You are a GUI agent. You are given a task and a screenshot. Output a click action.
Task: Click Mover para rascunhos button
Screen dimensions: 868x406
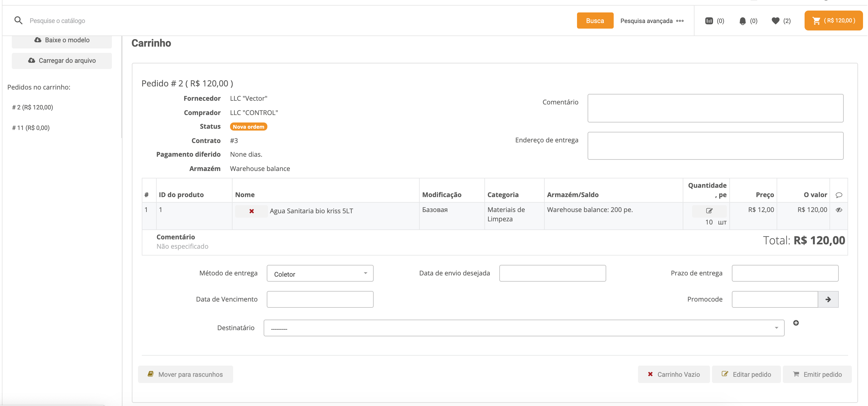click(x=185, y=374)
